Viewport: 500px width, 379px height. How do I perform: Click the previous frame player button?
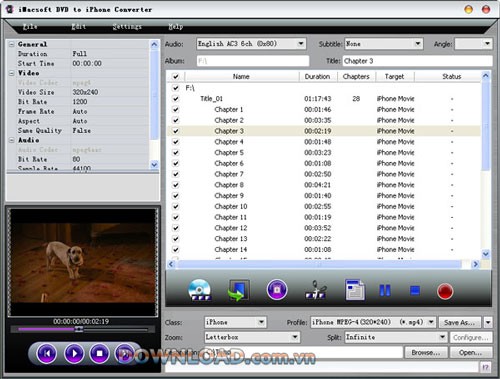click(46, 353)
